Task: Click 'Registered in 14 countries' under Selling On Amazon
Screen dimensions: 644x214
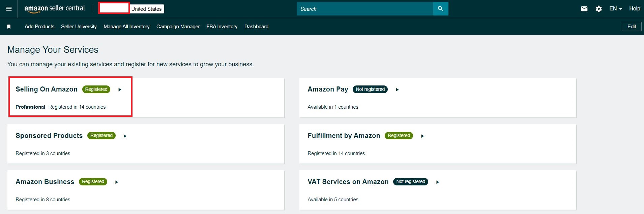Action: 77,107
